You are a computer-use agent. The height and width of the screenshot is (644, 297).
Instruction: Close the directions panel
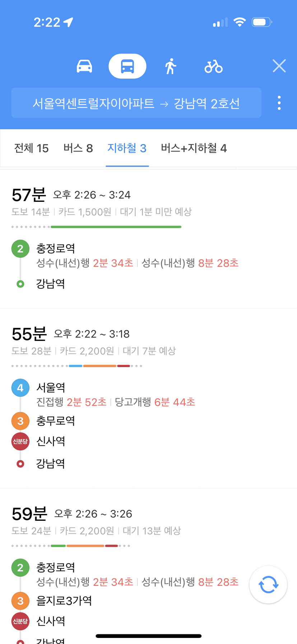tap(279, 66)
